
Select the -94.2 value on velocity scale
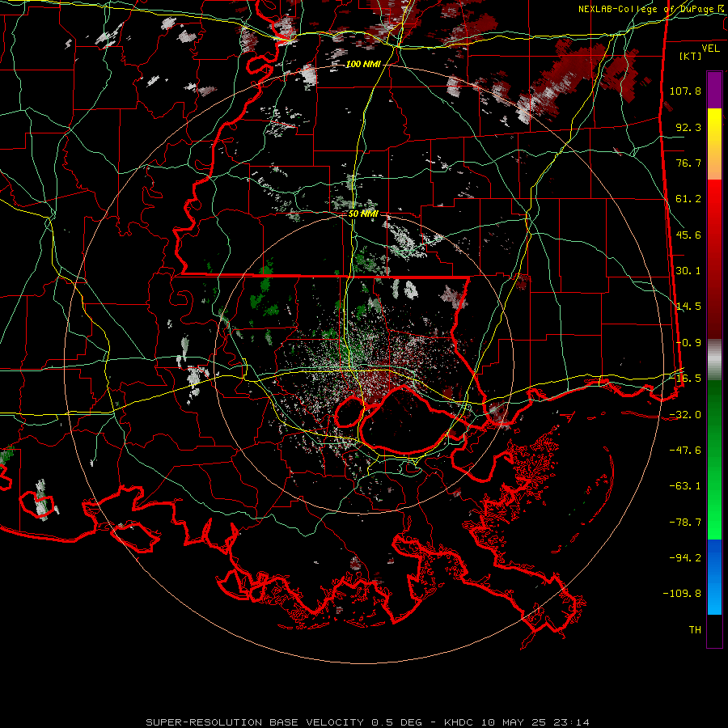[685, 558]
